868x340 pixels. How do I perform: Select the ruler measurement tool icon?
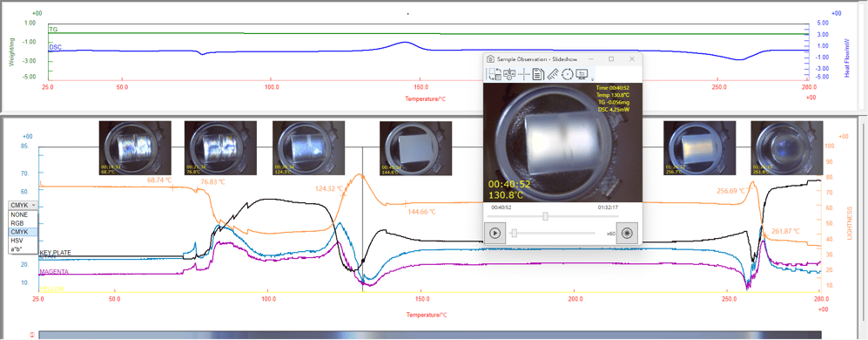pyautogui.click(x=553, y=74)
